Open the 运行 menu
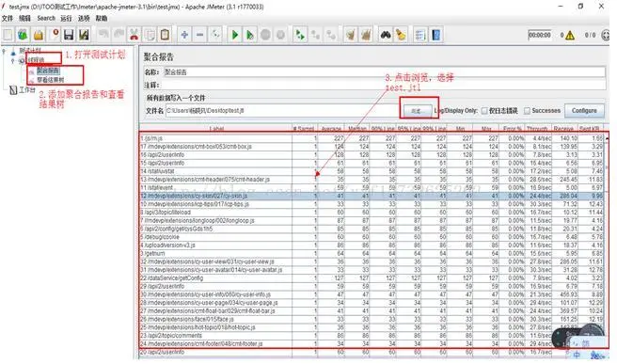The image size is (617, 364). [66, 18]
